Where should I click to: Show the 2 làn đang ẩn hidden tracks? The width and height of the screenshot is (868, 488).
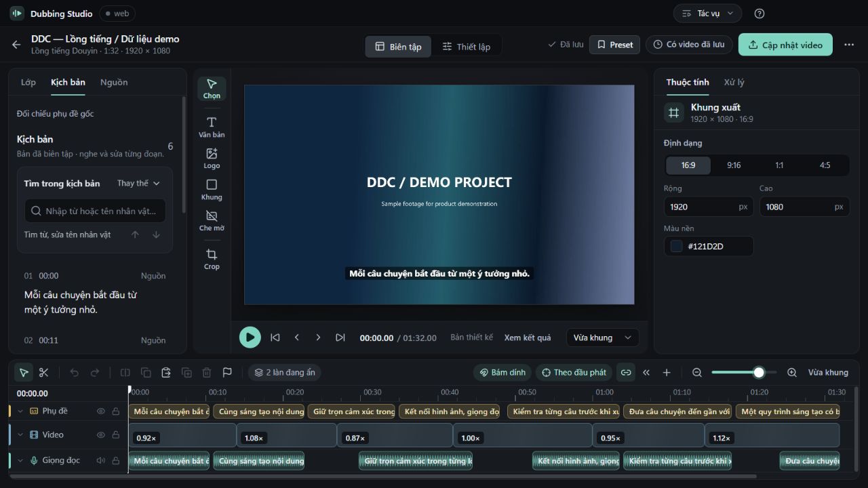(284, 372)
